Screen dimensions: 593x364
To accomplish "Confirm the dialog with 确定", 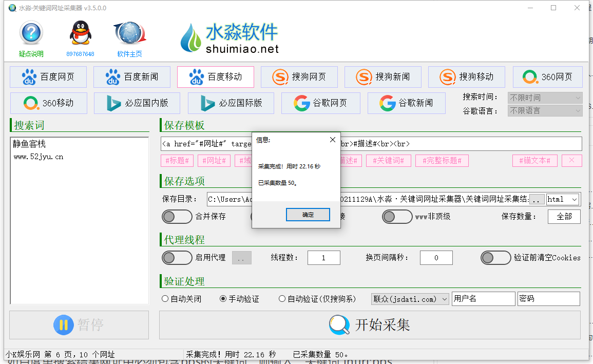I will [x=308, y=215].
